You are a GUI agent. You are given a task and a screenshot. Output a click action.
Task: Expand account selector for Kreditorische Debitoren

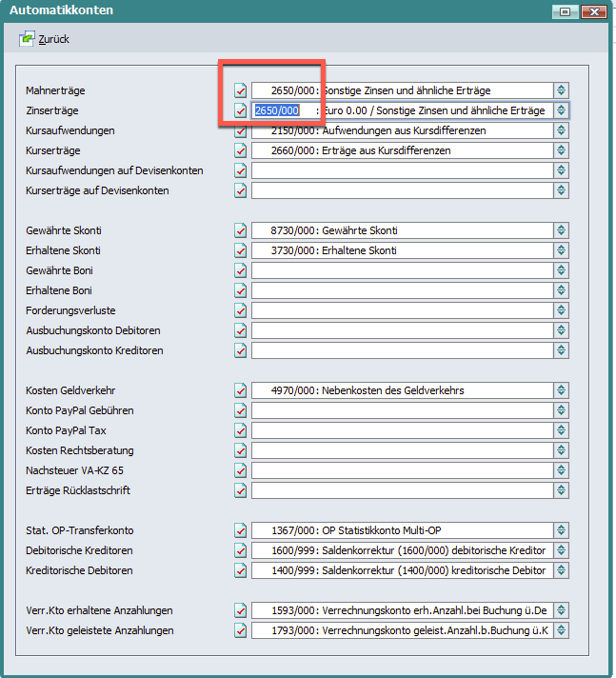click(x=562, y=570)
